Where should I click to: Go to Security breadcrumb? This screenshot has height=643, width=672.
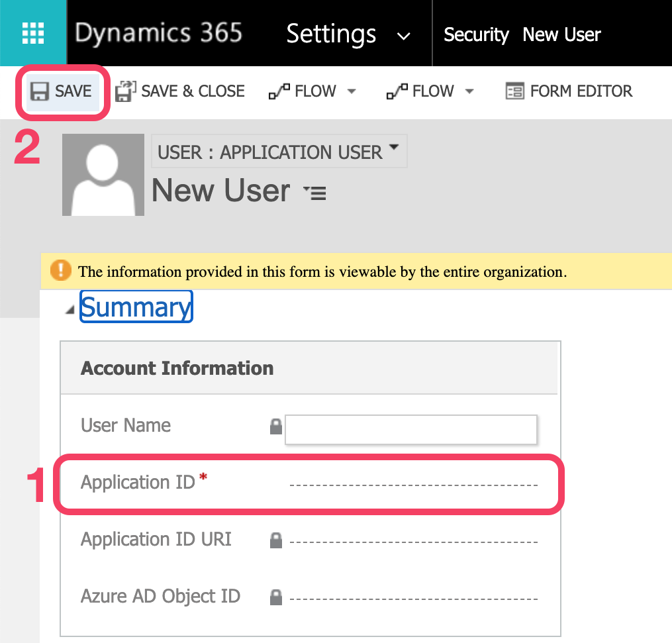476,34
